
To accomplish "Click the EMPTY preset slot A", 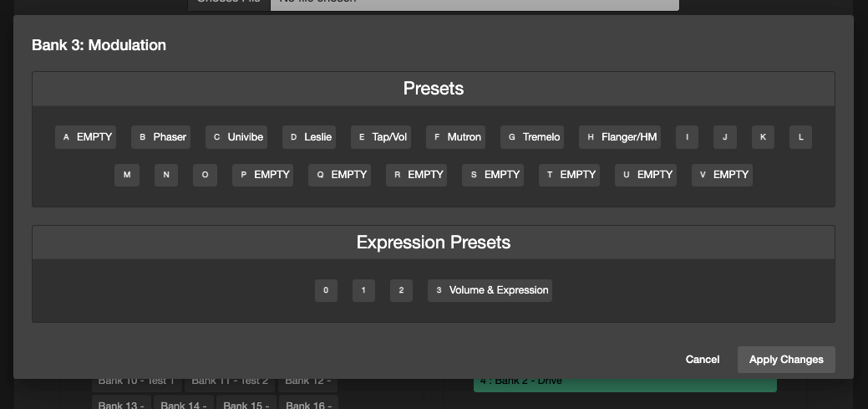I will [85, 137].
